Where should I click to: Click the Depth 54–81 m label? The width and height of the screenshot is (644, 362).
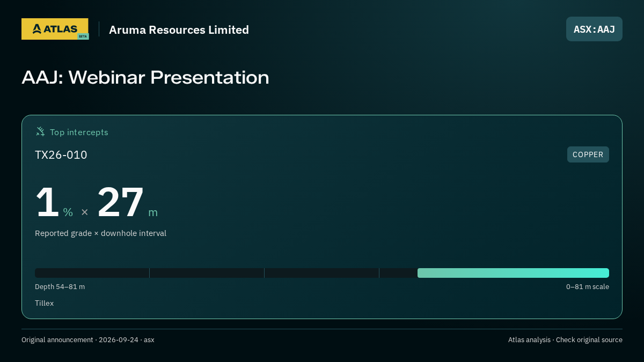(x=60, y=287)
